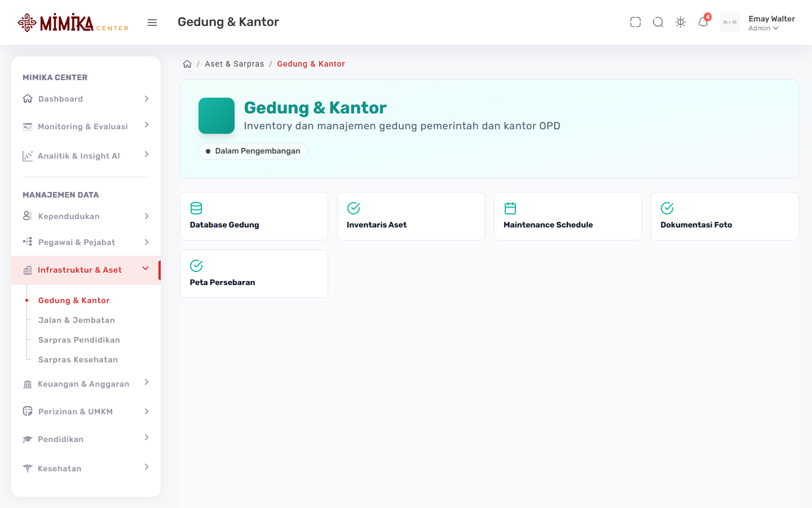This screenshot has height=508, width=812.
Task: Click the check icon on Peta Persebaran
Action: [x=196, y=266]
